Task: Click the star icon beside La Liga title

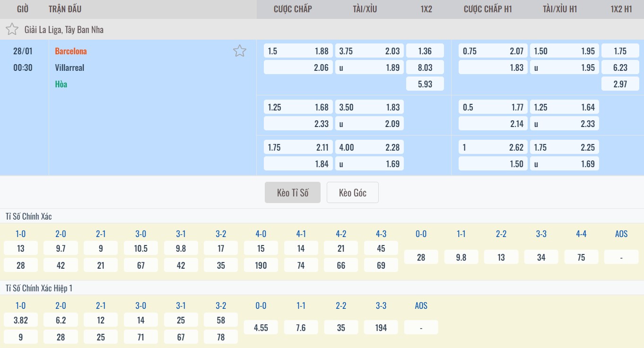Action: pyautogui.click(x=12, y=30)
